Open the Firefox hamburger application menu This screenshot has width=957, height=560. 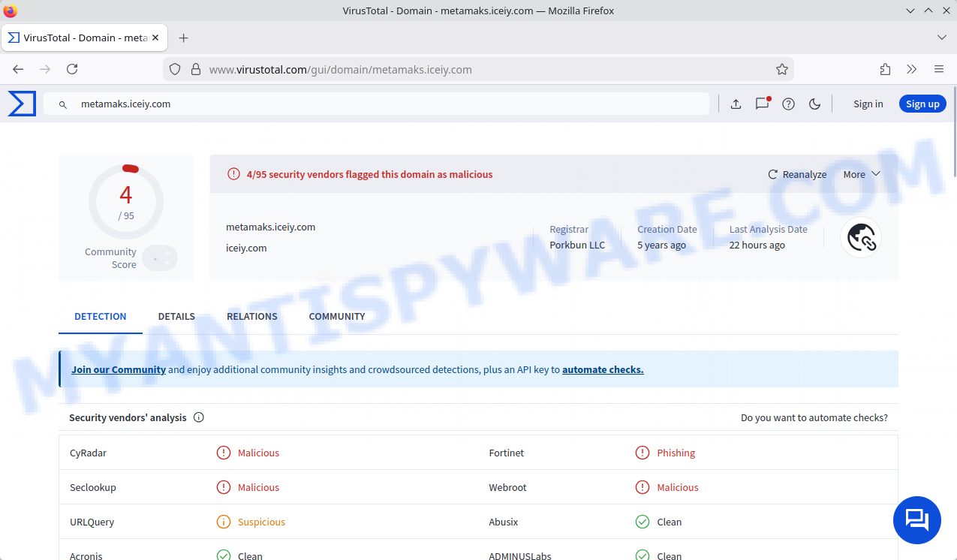click(938, 69)
